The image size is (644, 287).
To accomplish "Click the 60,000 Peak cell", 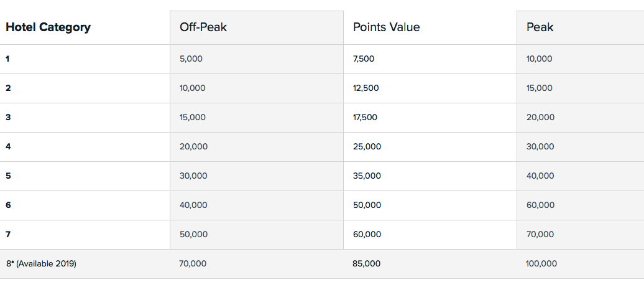I will pos(540,205).
